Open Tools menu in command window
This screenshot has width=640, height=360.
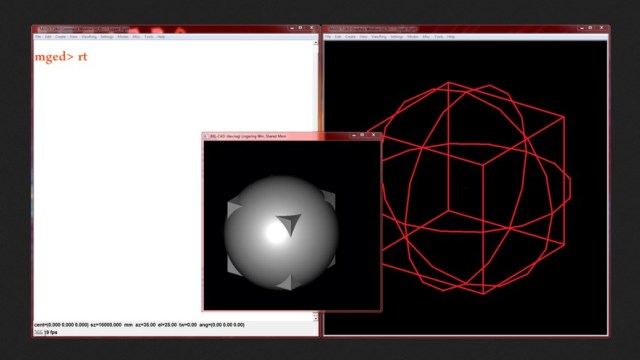point(149,37)
